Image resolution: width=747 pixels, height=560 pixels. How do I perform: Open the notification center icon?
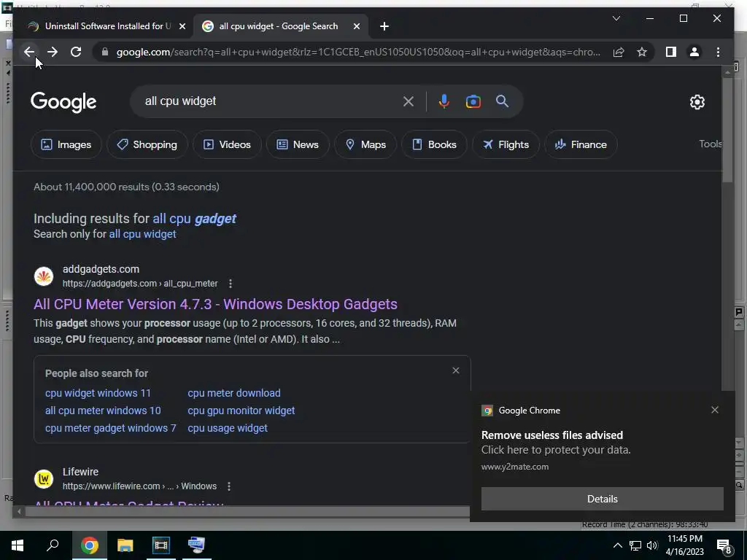coord(724,546)
